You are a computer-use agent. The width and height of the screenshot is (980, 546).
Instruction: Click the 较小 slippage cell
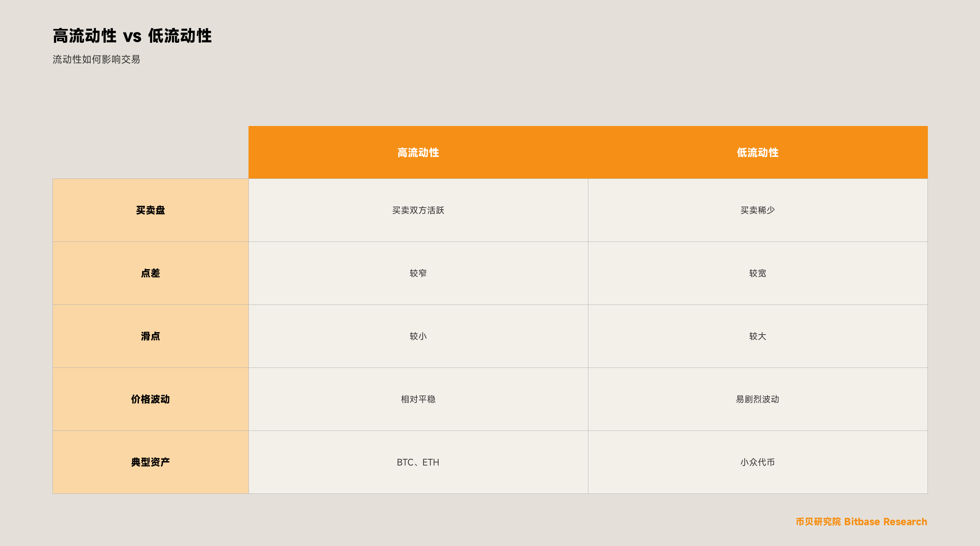click(418, 336)
